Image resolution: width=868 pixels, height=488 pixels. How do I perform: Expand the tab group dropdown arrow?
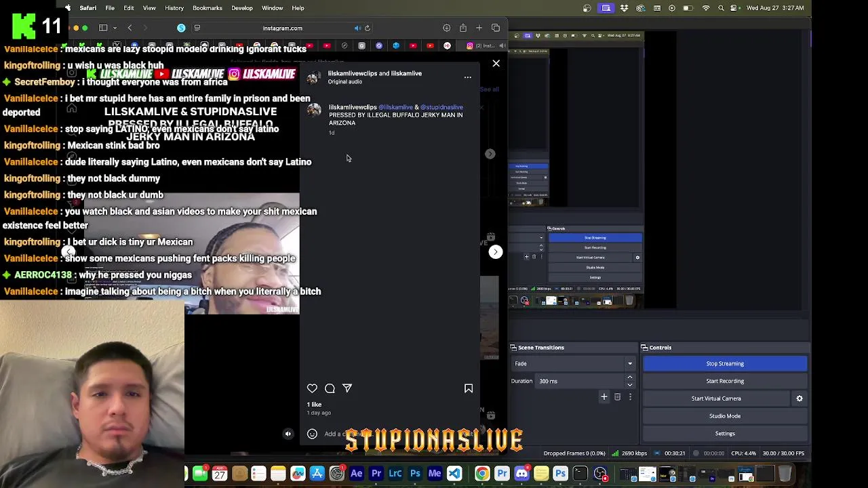tap(115, 28)
